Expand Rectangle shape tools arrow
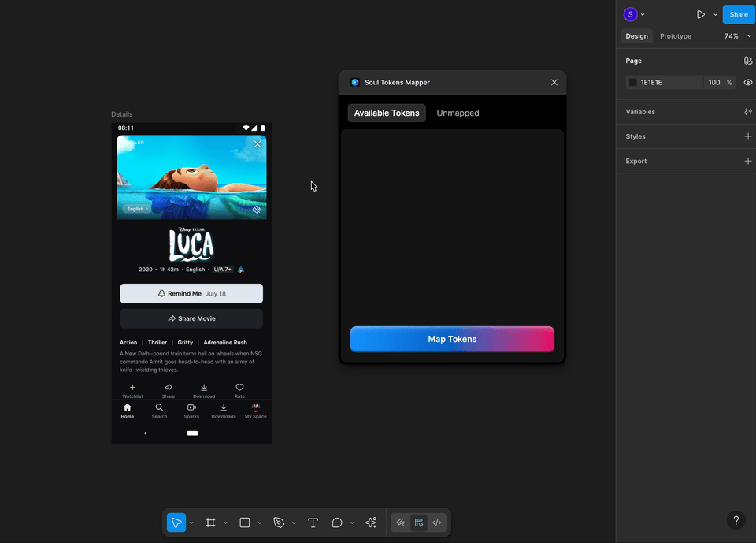 [x=259, y=523]
